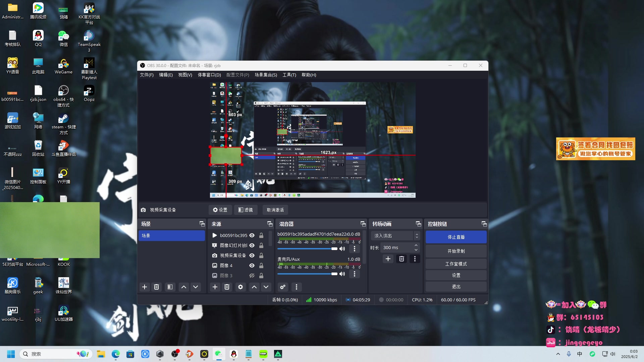Open advanced audio properties gears in mixer

point(283,287)
